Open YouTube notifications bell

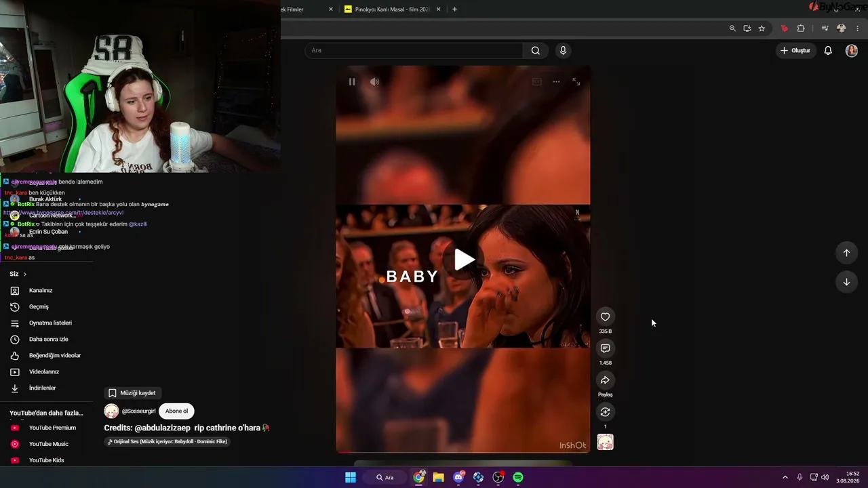pyautogui.click(x=828, y=50)
